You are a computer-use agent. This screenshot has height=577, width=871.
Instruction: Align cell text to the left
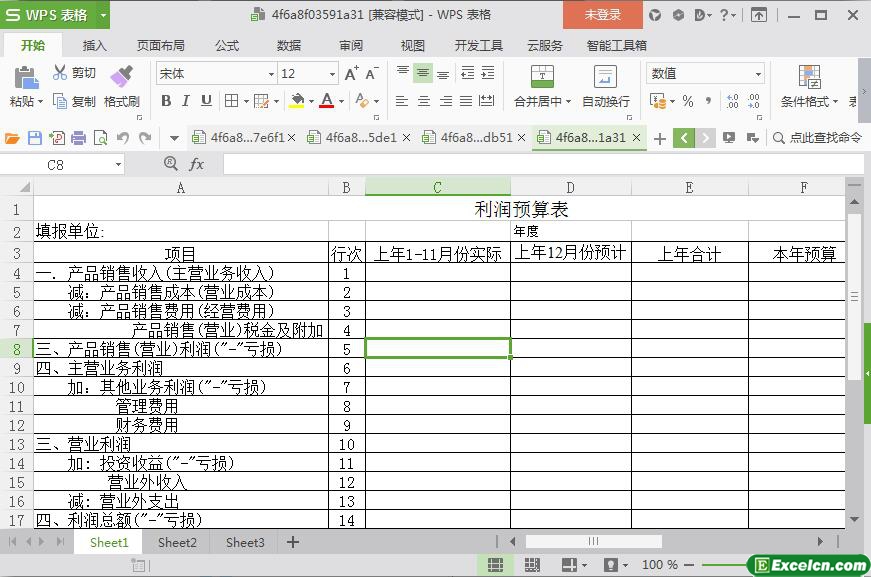(x=402, y=101)
